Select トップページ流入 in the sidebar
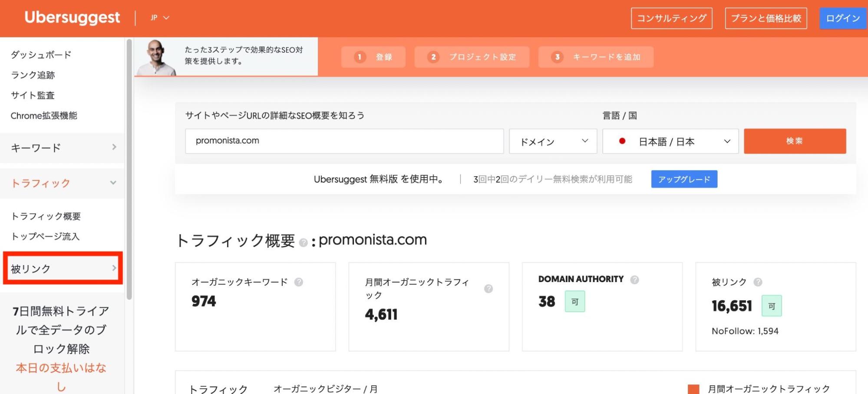Image resolution: width=868 pixels, height=394 pixels. 45,236
